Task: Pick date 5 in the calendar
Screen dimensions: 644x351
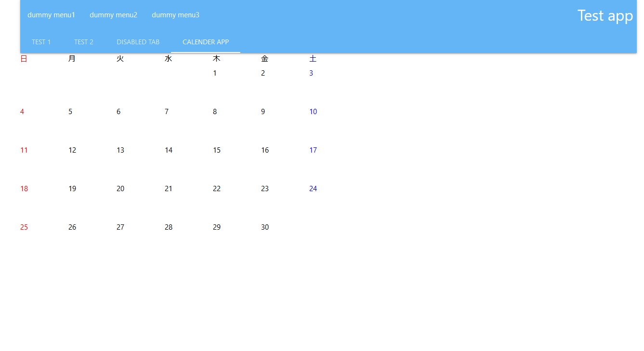Action: pyautogui.click(x=70, y=112)
